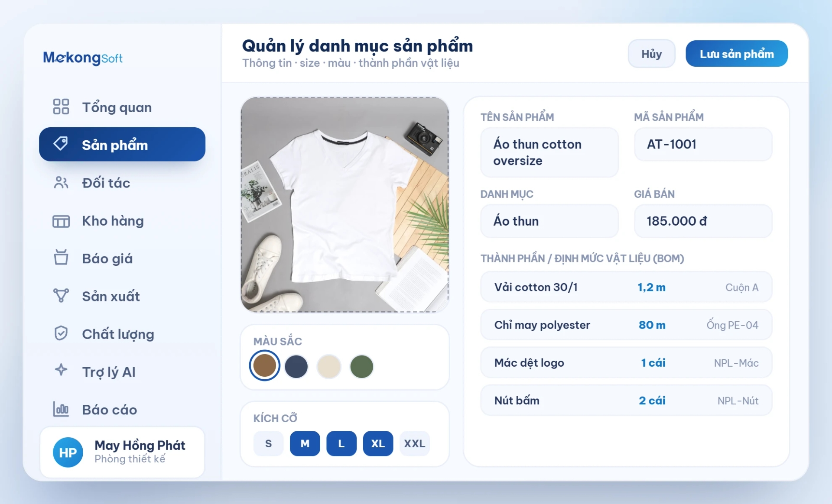The width and height of the screenshot is (832, 504).
Task: Select the Chỉ may polyester row
Action: click(x=626, y=325)
